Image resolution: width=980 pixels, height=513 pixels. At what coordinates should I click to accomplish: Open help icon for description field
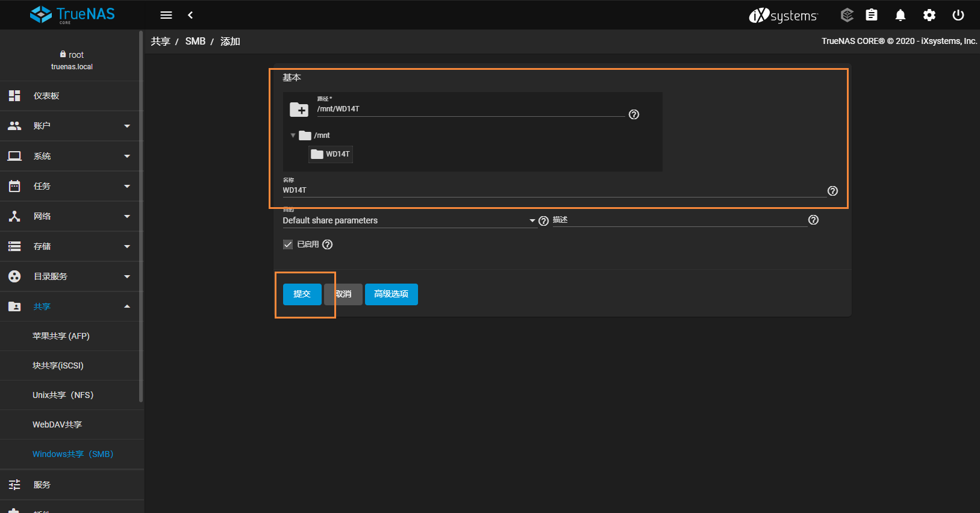tap(813, 220)
